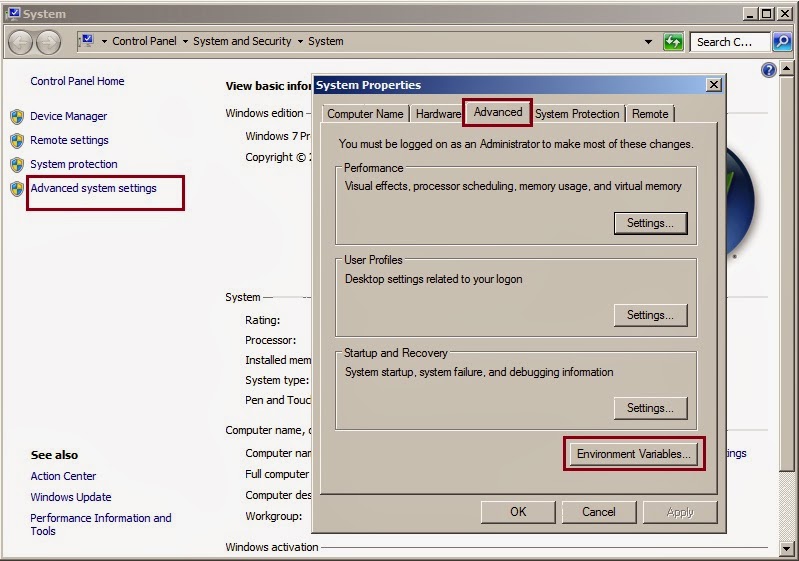This screenshot has height=561, width=799.
Task: Open Performance Settings button
Action: [x=650, y=223]
